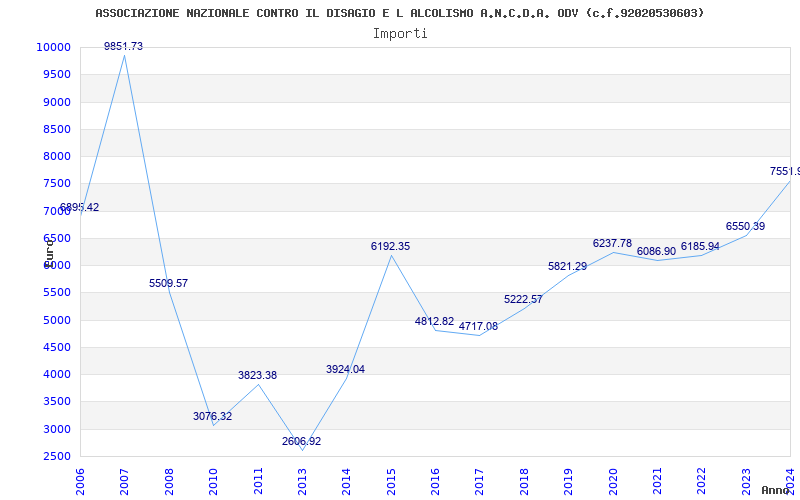Click the 6237.78 data label
The width and height of the screenshot is (800, 500).
(x=612, y=244)
